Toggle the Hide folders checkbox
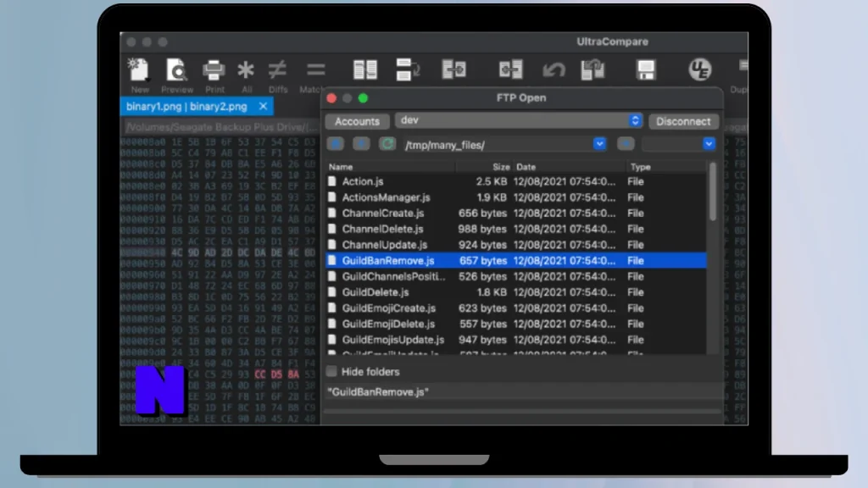 click(x=331, y=371)
